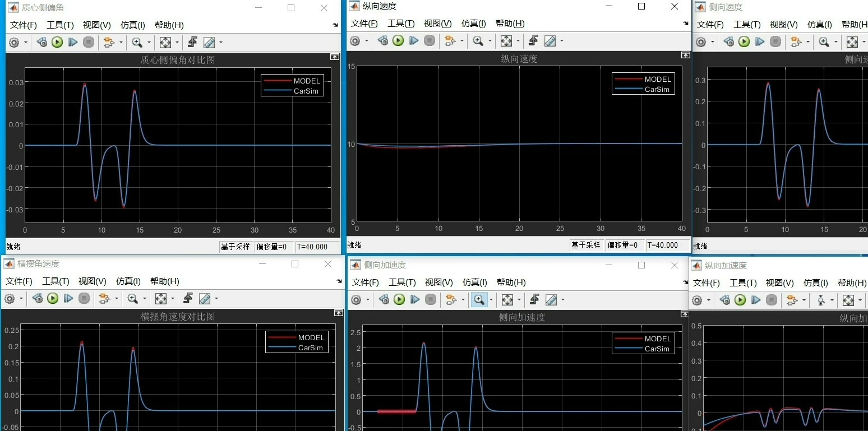The width and height of the screenshot is (868, 431).
Task: Open 仿真(I) menu in 横摆角速度 window
Action: pyautogui.click(x=128, y=281)
